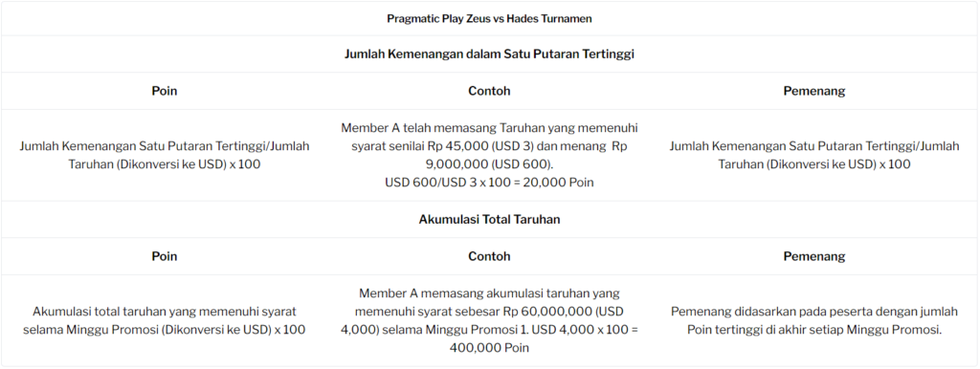This screenshot has width=980, height=369.
Task: Click the text 'Taruhan (Dikonversi ke USD) x 100' in Poin column
Action: coord(165,164)
